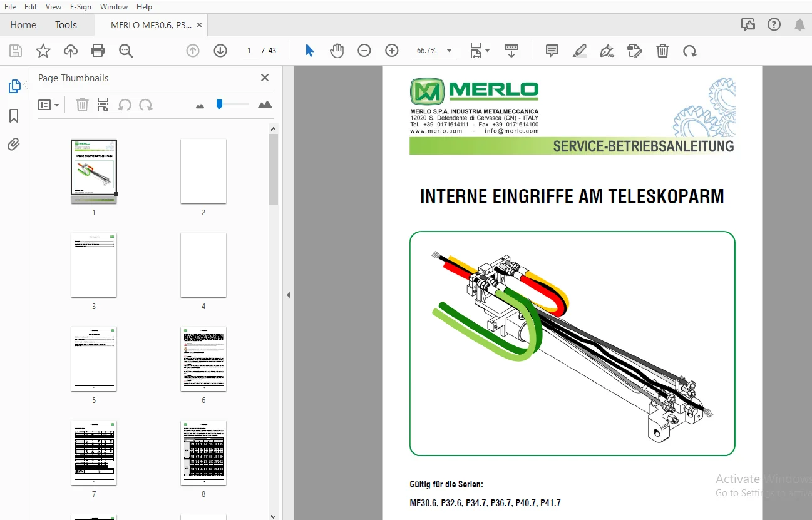Collapse the left navigation pane arrow

pyautogui.click(x=289, y=295)
